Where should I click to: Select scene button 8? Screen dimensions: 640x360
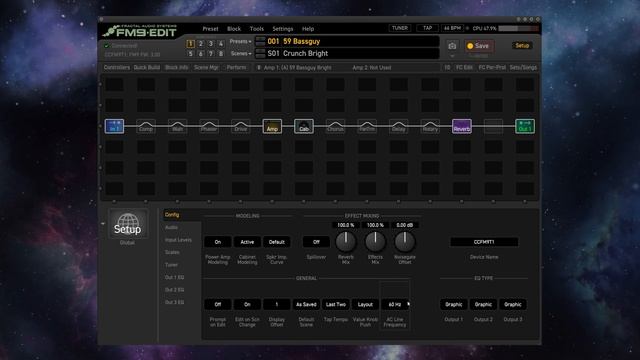tap(221, 53)
